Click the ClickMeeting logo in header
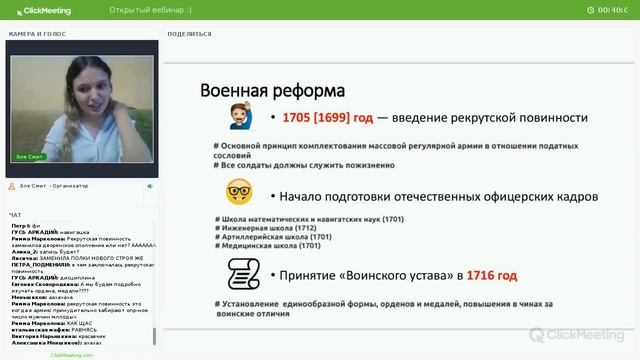Image resolution: width=640 pixels, height=360 pixels. click(x=44, y=11)
